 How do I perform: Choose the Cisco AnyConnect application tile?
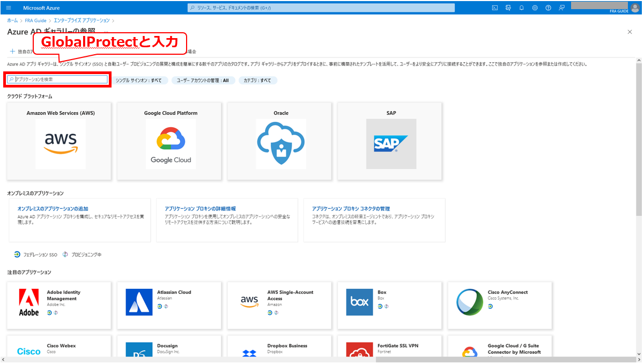pyautogui.click(x=500, y=305)
